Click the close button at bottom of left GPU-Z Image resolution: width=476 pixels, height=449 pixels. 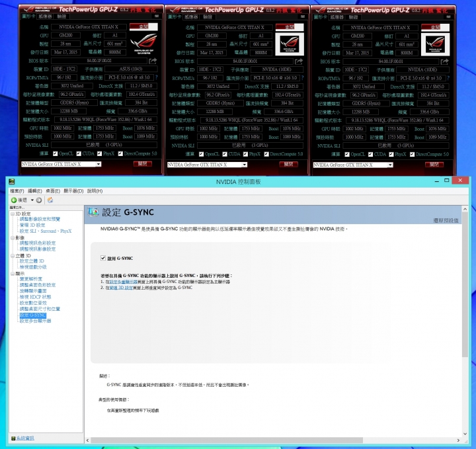(x=143, y=164)
